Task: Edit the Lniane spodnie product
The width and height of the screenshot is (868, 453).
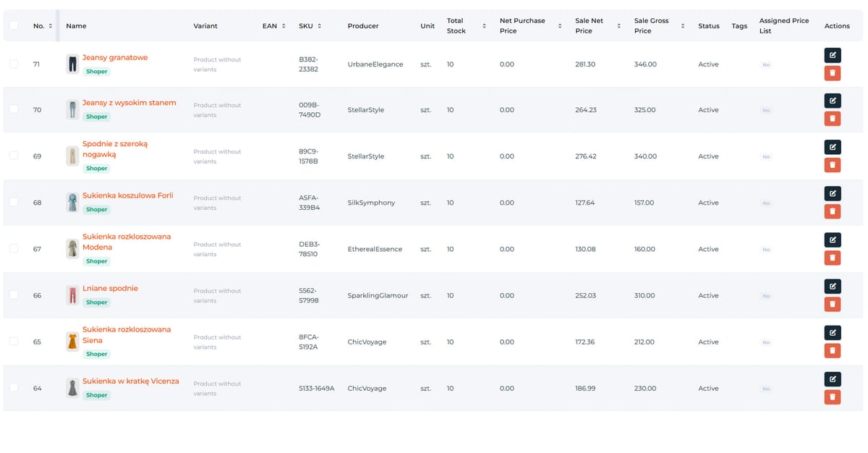Action: pos(833,286)
